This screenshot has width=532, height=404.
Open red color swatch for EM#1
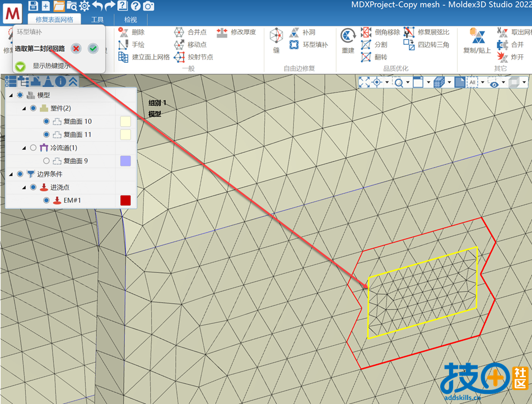point(125,200)
